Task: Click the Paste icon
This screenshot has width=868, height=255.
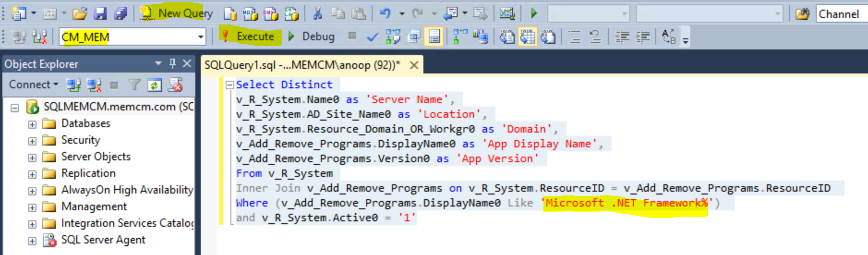Action: (x=358, y=14)
